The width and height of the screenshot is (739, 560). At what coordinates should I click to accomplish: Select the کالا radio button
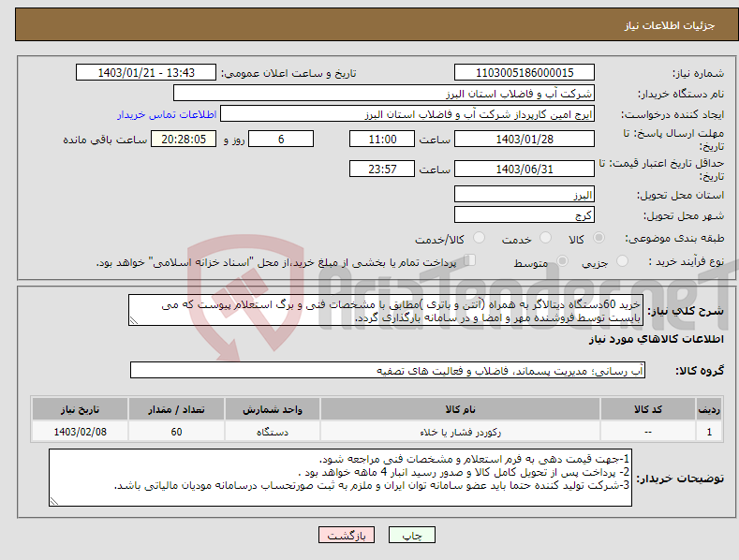point(599,238)
